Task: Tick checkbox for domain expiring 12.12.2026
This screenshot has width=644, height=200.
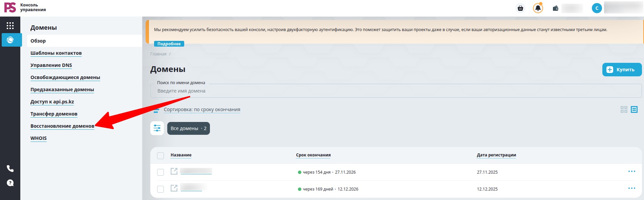Action: click(160, 189)
